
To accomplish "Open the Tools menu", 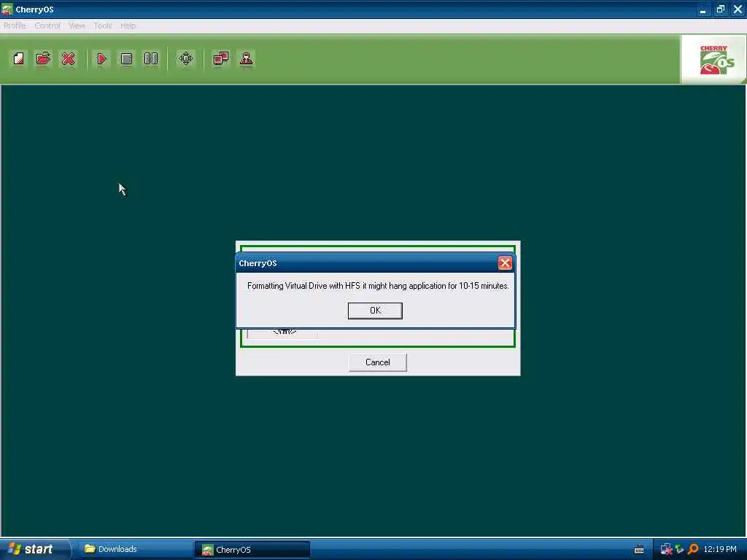I will point(103,26).
